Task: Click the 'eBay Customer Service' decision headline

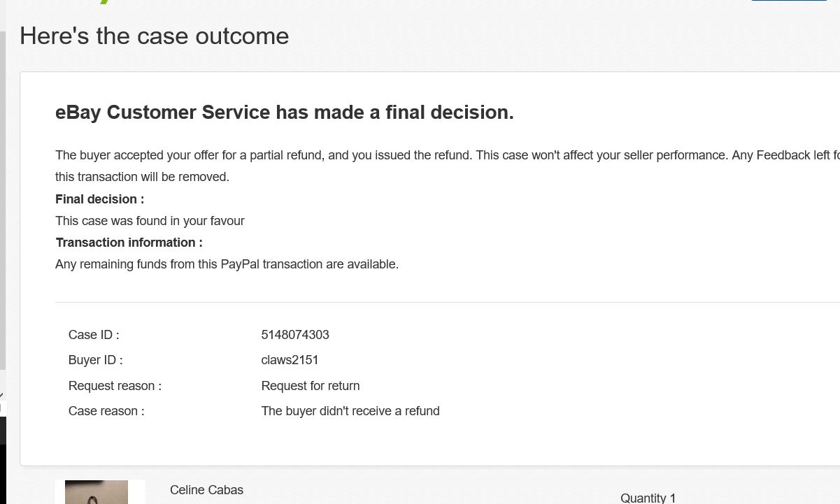Action: point(284,112)
